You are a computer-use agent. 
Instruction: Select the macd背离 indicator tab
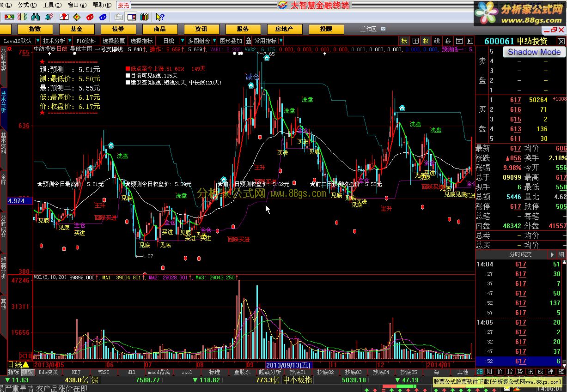click(x=159, y=372)
